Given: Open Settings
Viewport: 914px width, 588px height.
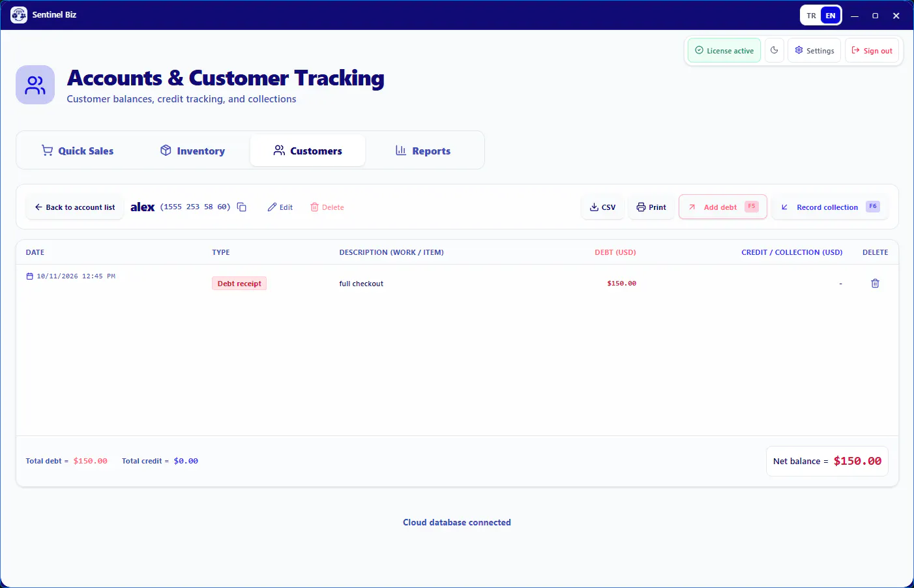Looking at the screenshot, I should point(814,50).
